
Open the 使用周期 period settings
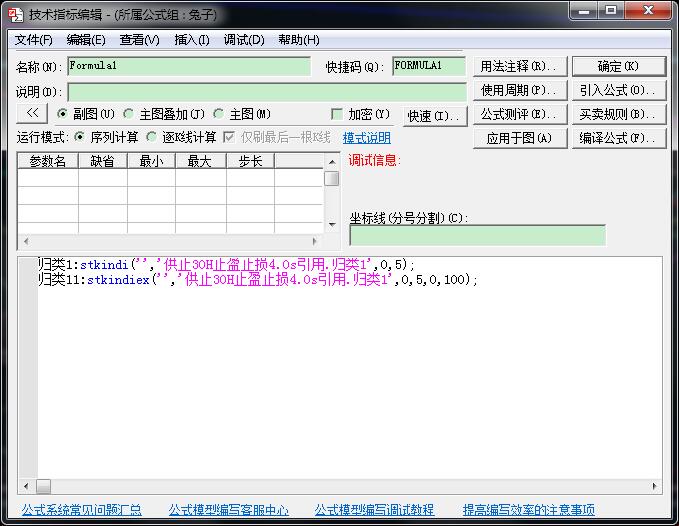[519, 90]
